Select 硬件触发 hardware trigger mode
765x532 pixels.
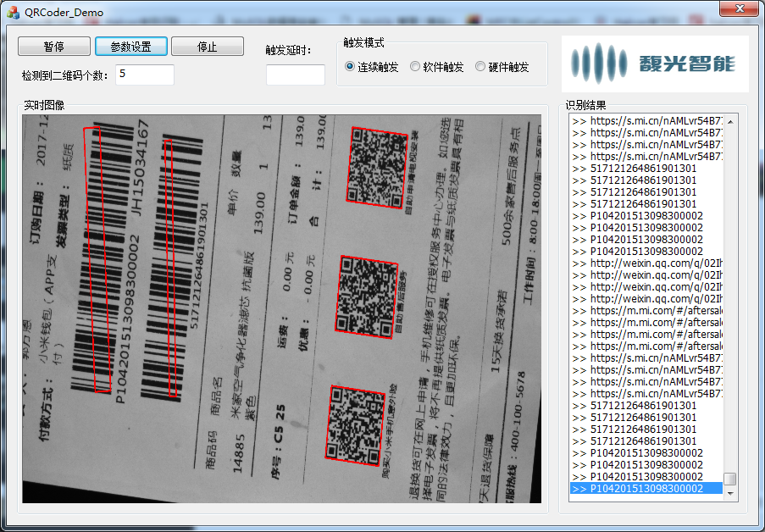coord(502,67)
